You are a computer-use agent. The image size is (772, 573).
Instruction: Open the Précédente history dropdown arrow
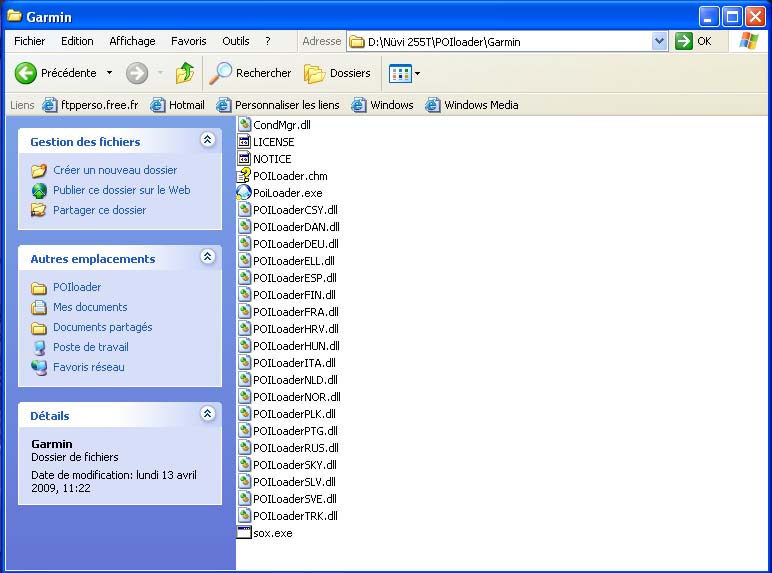click(109, 73)
